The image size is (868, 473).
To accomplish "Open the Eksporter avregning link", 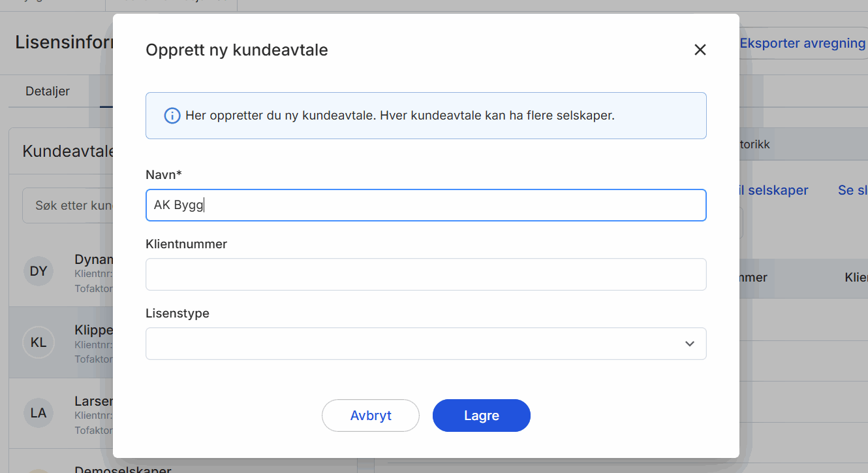I will tap(801, 43).
